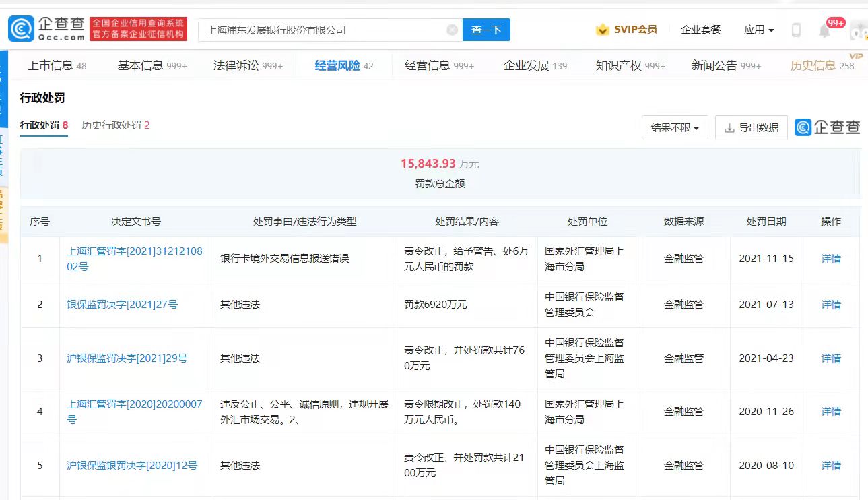This screenshot has width=868, height=500.
Task: Switch to the 上市信息 tab
Action: click(57, 66)
